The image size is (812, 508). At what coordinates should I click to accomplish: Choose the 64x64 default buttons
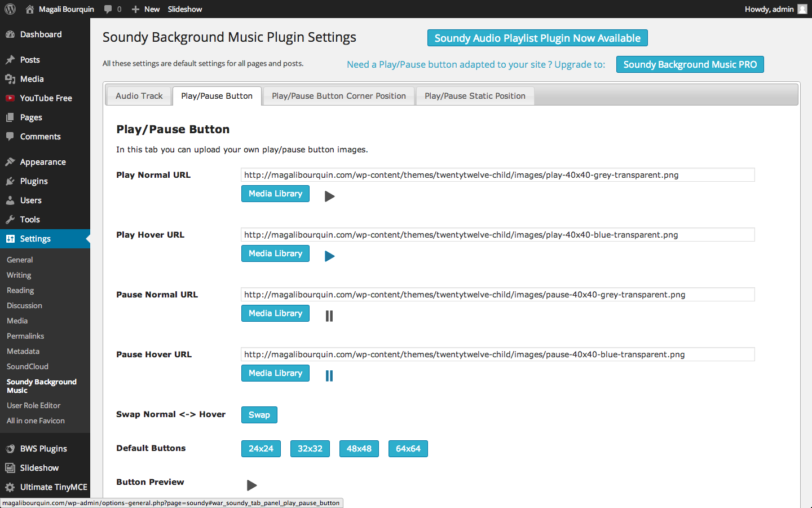408,449
